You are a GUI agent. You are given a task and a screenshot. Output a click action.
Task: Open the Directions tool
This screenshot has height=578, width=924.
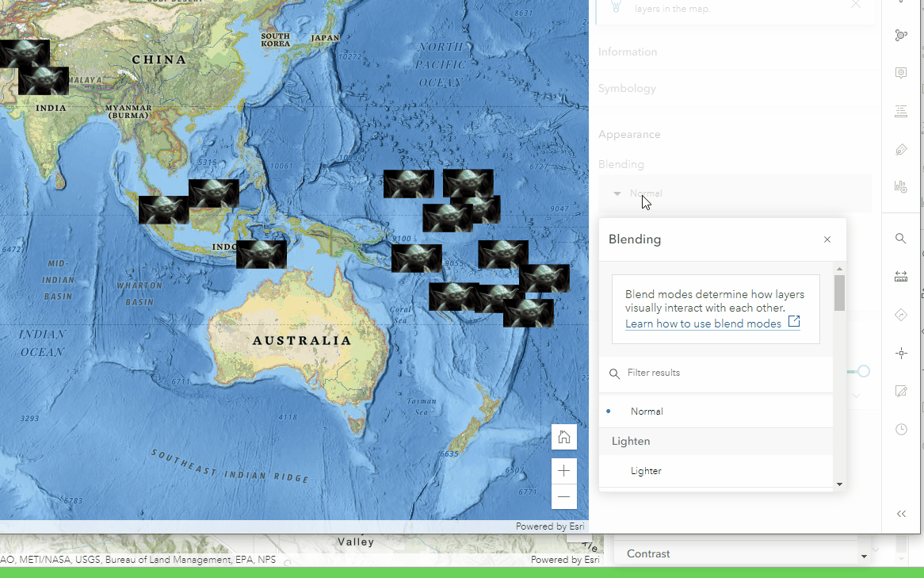pyautogui.click(x=900, y=315)
